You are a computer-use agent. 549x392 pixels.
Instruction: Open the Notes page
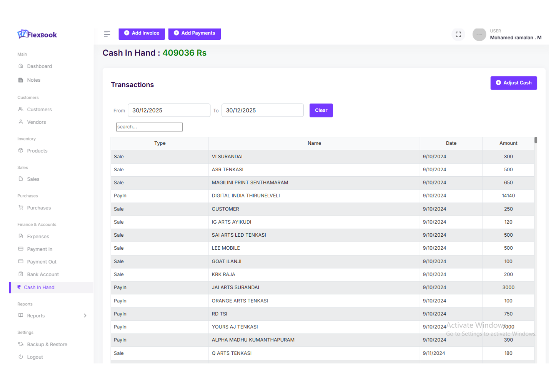[34, 80]
